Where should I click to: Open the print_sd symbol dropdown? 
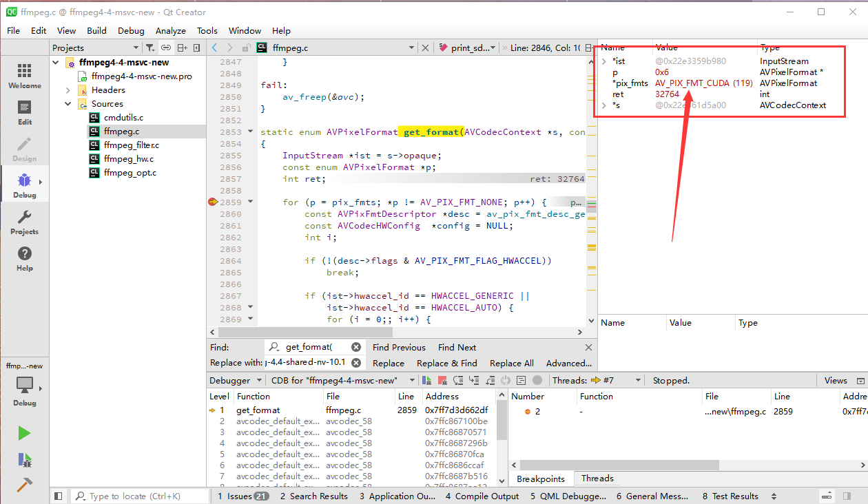tap(466, 48)
